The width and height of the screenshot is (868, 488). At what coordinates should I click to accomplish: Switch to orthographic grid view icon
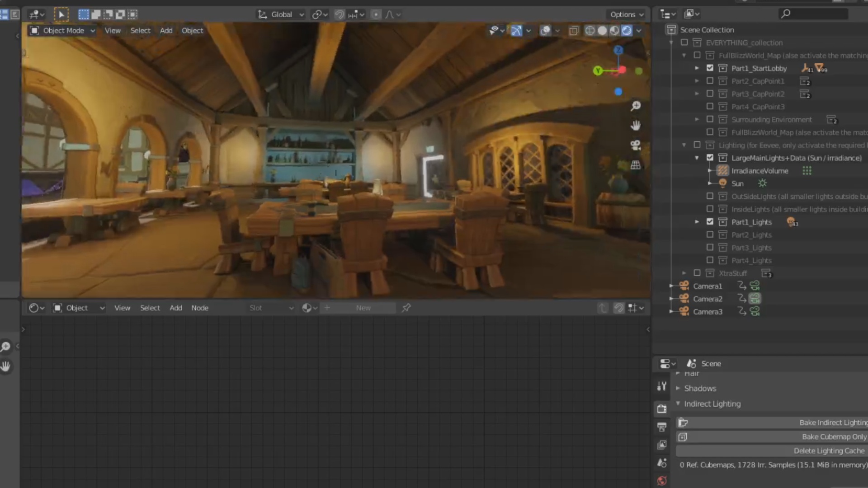coord(636,165)
